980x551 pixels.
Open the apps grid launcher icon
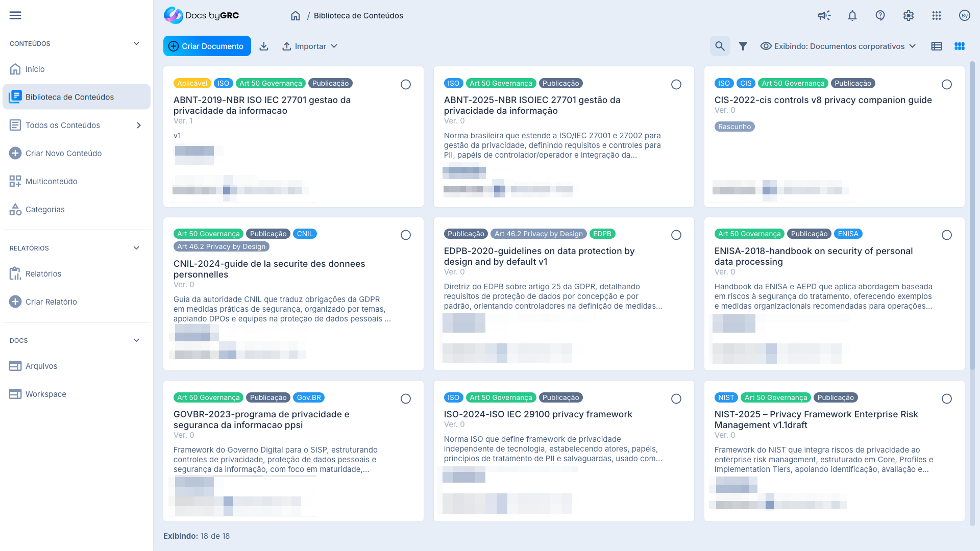(937, 16)
